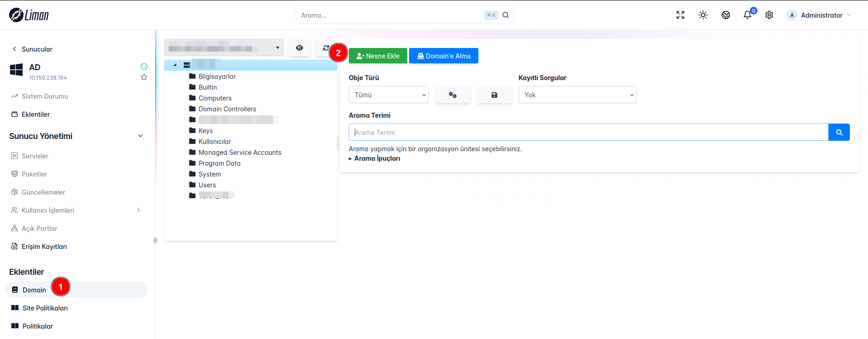The height and width of the screenshot is (339, 868).
Task: Switch the light/dark theme icon
Action: tap(703, 15)
